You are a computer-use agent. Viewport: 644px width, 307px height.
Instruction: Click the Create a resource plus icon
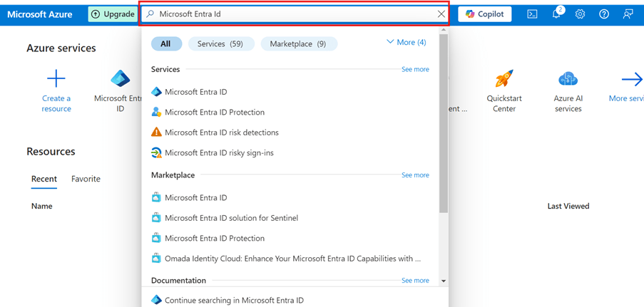pos(56,79)
